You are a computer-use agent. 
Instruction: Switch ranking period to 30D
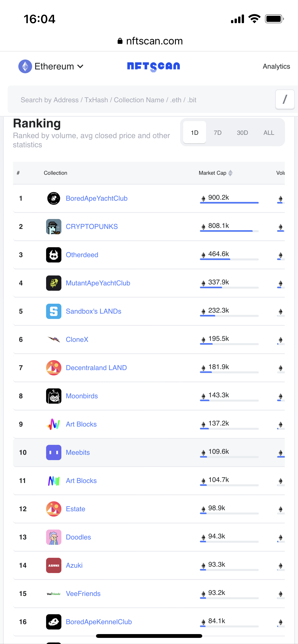pyautogui.click(x=242, y=133)
